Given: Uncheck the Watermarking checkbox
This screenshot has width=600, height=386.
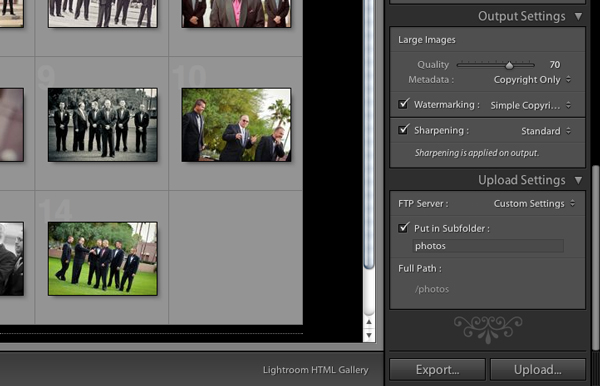Looking at the screenshot, I should [x=403, y=104].
